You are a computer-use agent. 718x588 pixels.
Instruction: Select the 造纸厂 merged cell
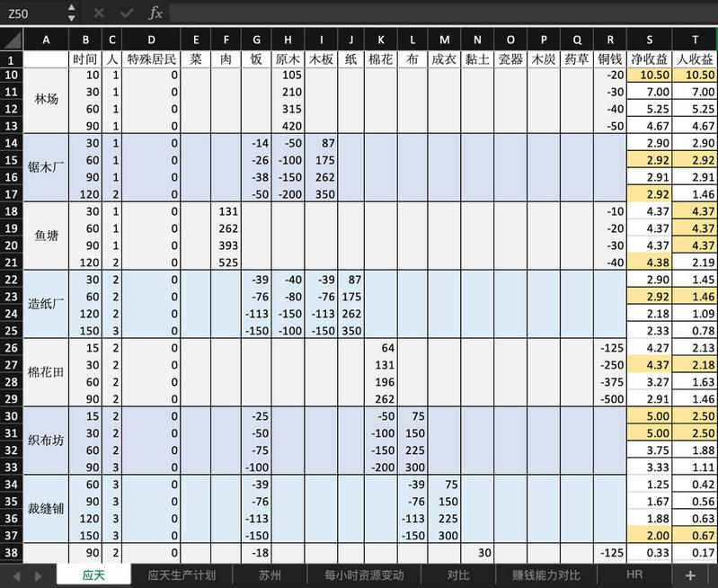coord(46,304)
